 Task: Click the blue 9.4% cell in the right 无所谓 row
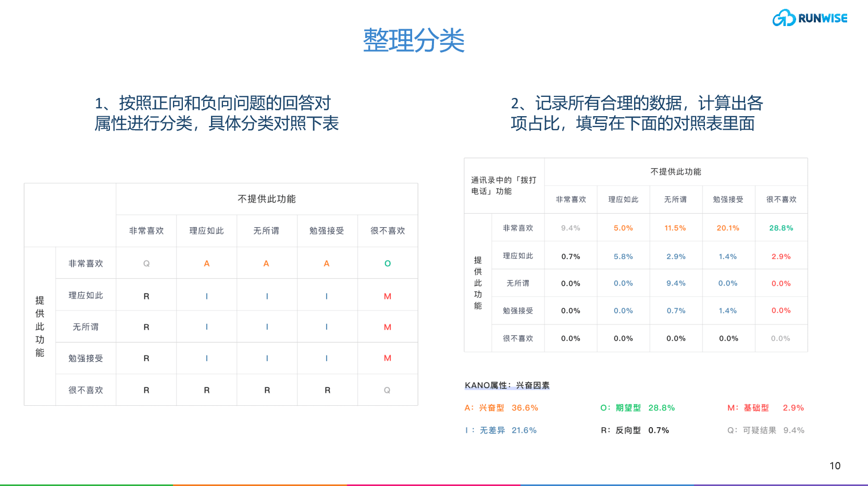pos(676,283)
